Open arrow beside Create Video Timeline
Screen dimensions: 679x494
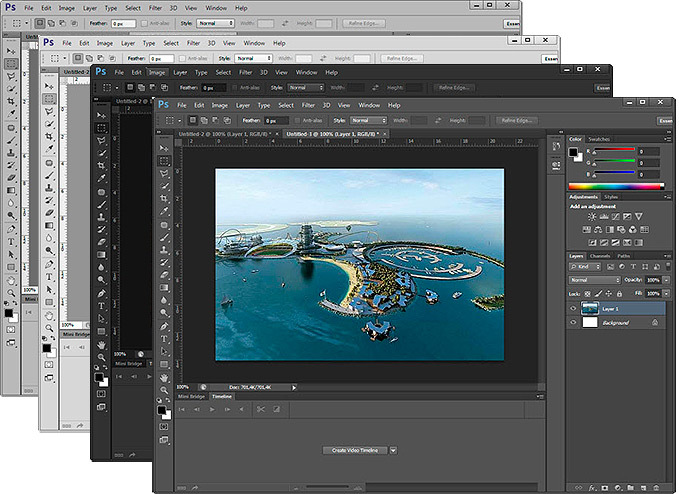point(393,450)
